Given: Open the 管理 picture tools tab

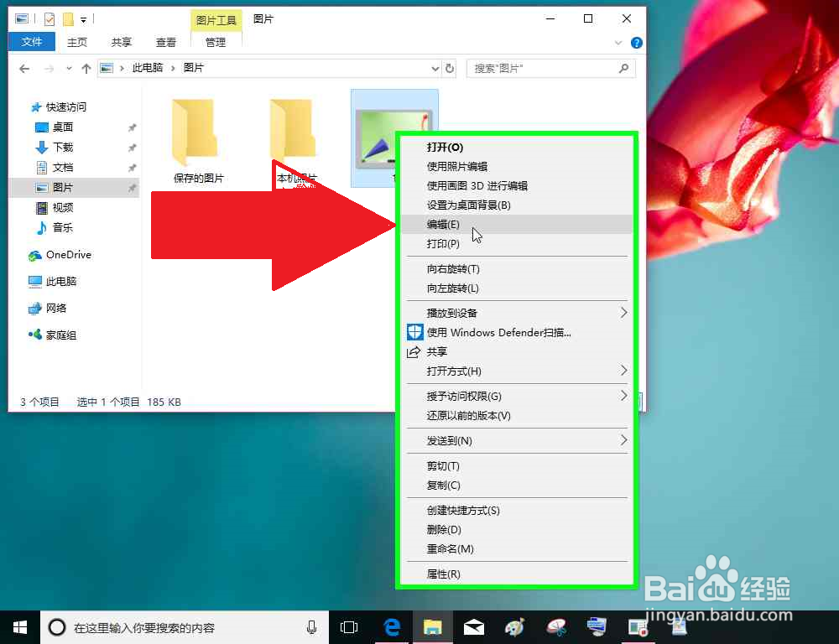Looking at the screenshot, I should pos(216,42).
